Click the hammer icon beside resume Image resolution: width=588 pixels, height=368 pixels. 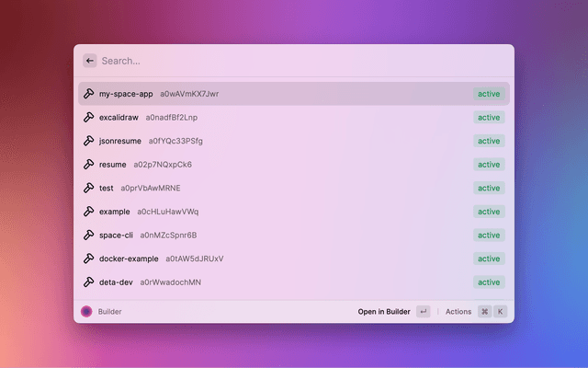89,165
